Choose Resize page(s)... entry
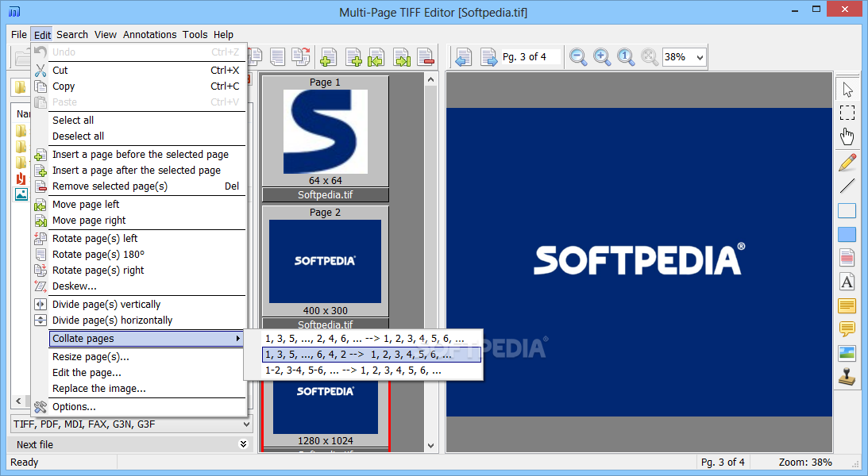The height and width of the screenshot is (476, 868). [138, 357]
